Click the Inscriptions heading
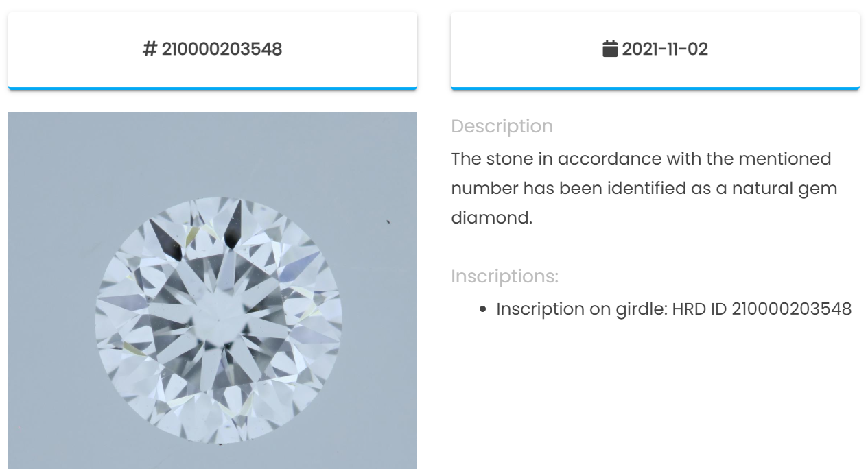 pos(504,276)
